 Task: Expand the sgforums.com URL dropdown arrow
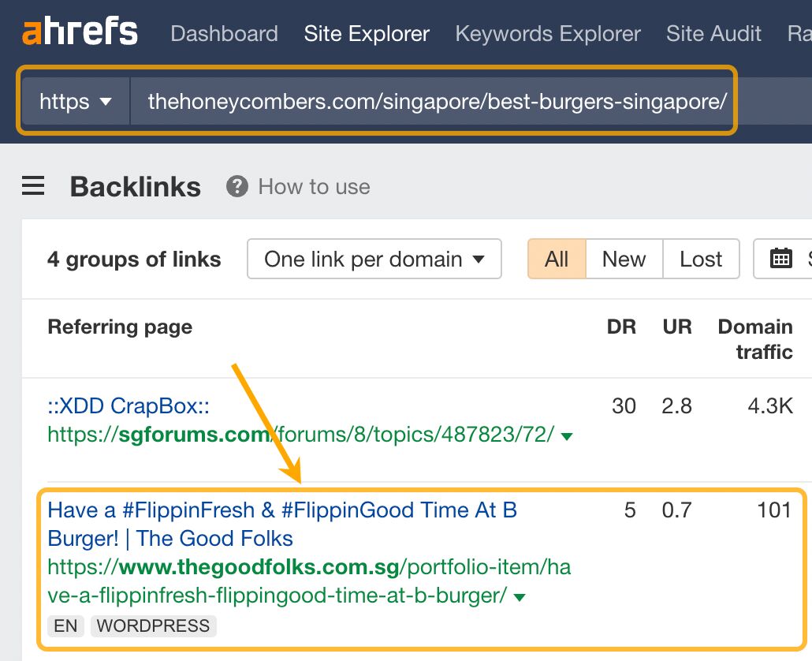[566, 435]
